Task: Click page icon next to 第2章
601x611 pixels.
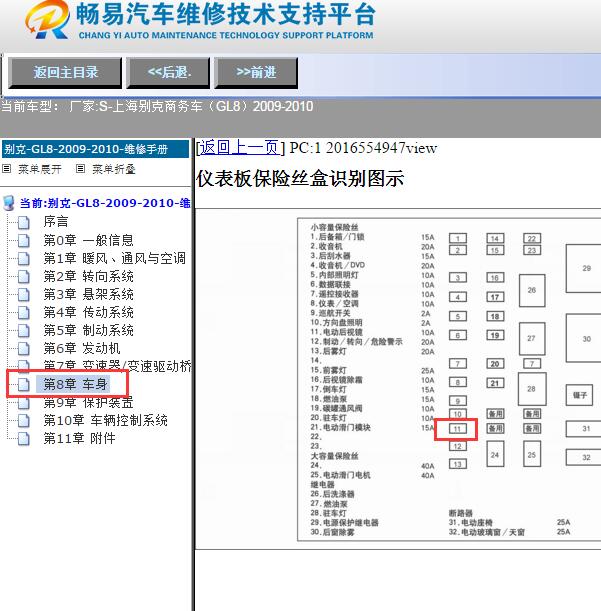Action: pyautogui.click(x=24, y=277)
